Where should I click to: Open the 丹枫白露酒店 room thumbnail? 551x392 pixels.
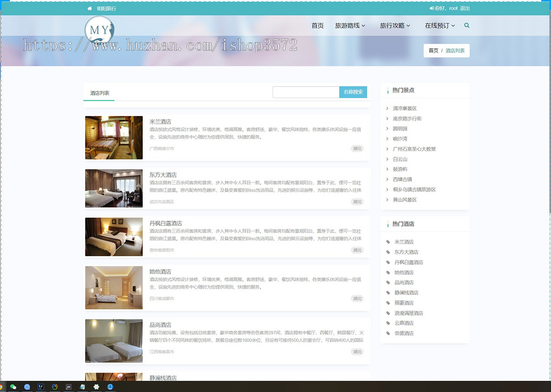click(x=114, y=237)
